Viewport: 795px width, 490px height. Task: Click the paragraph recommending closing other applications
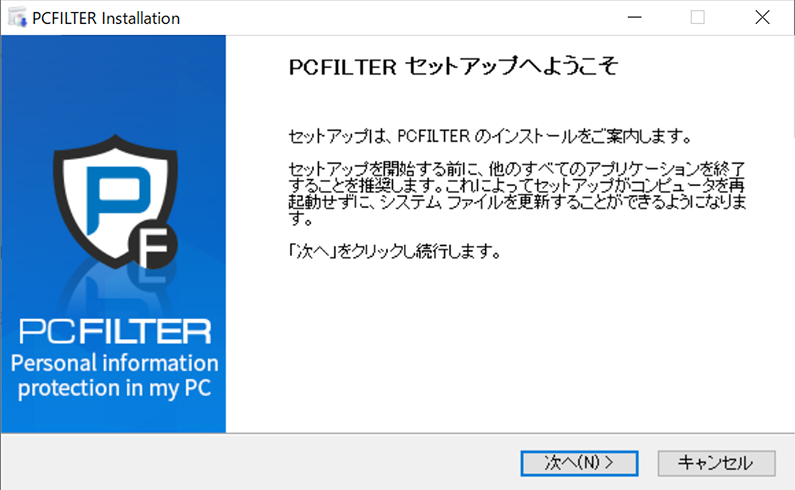point(517,189)
